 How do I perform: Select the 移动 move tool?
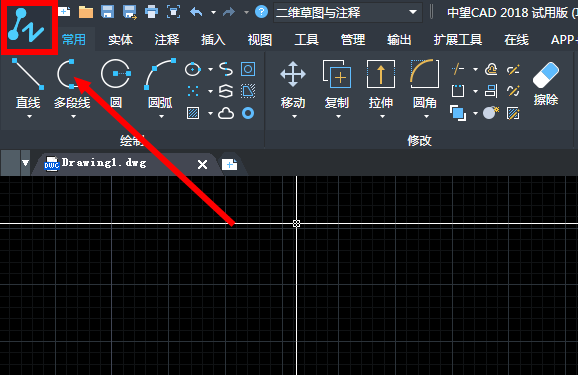coord(293,84)
